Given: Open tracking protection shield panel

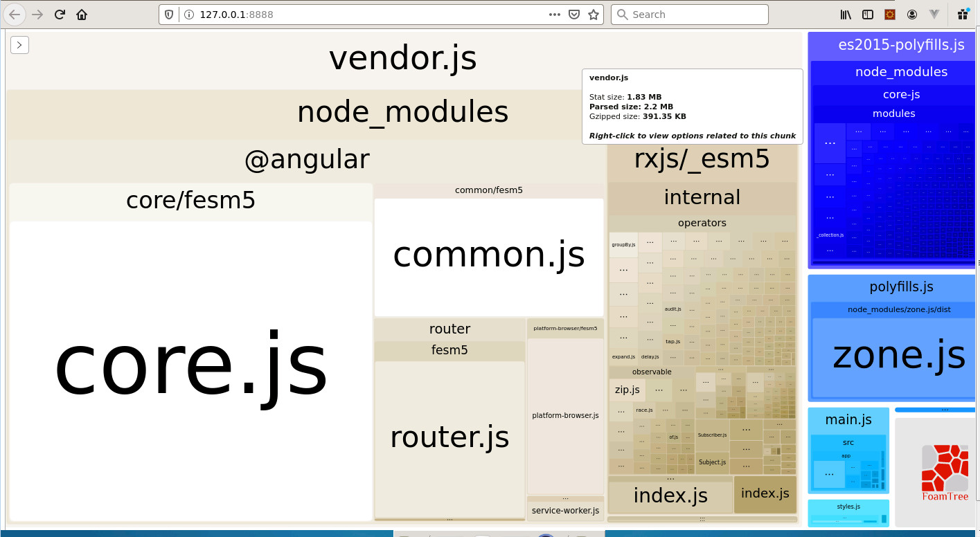Looking at the screenshot, I should [170, 15].
